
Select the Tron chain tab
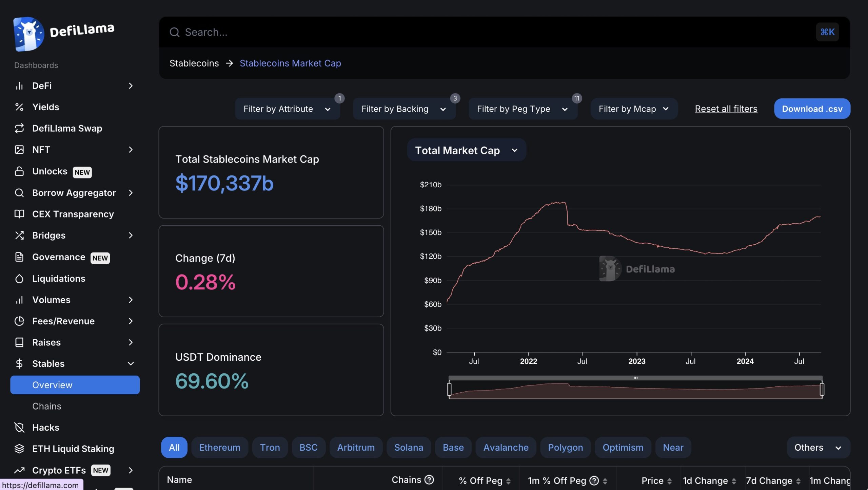270,448
